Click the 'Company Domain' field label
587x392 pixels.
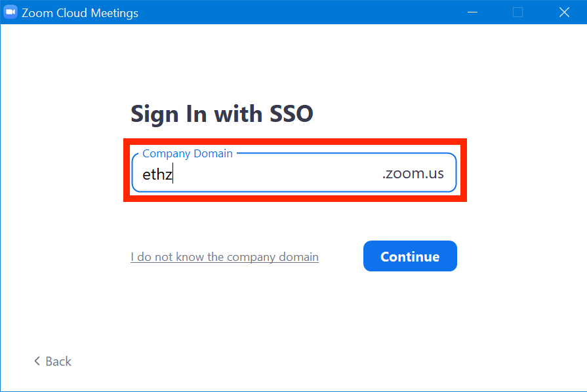click(188, 154)
